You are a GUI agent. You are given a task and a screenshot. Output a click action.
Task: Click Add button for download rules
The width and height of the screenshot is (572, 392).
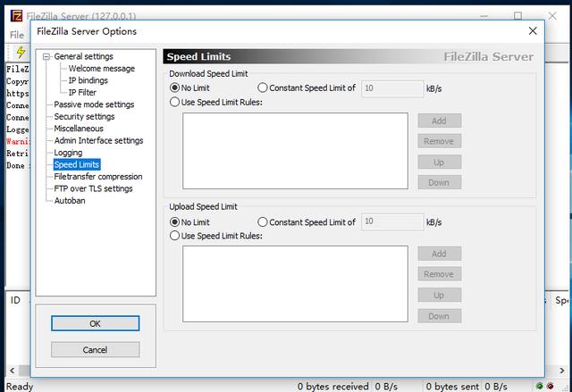coord(440,121)
